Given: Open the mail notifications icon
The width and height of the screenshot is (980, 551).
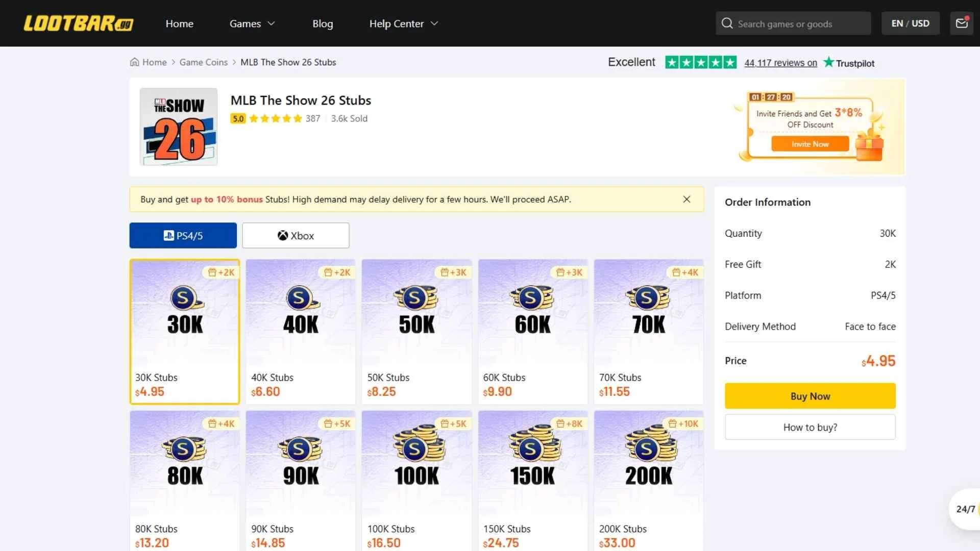Looking at the screenshot, I should coord(962,23).
